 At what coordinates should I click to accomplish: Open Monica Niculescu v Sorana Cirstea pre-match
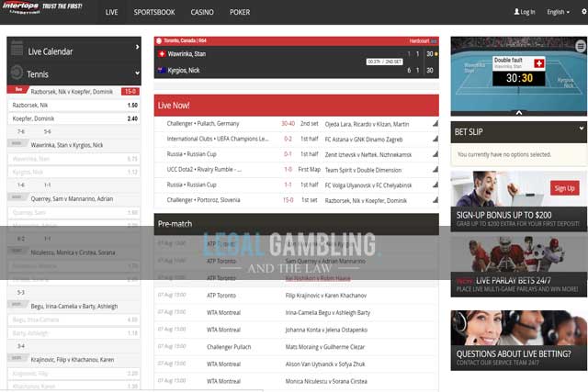pyautogui.click(x=326, y=381)
